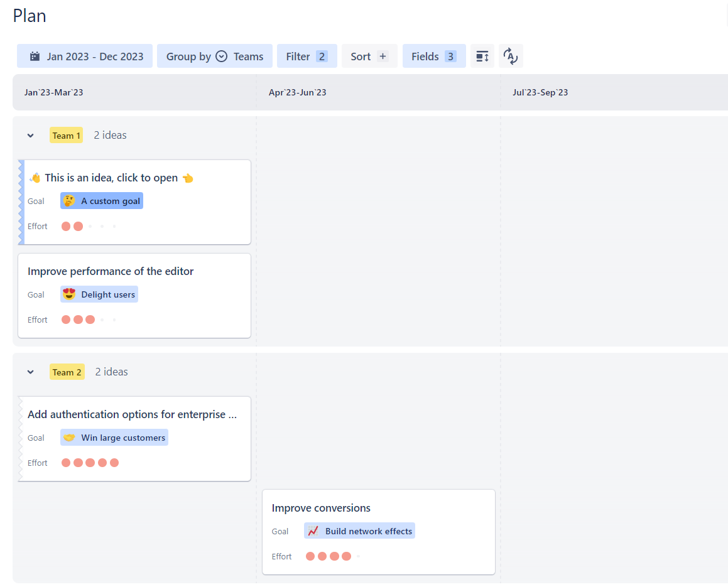Click the 'Win large customers' goal tag

(x=114, y=438)
